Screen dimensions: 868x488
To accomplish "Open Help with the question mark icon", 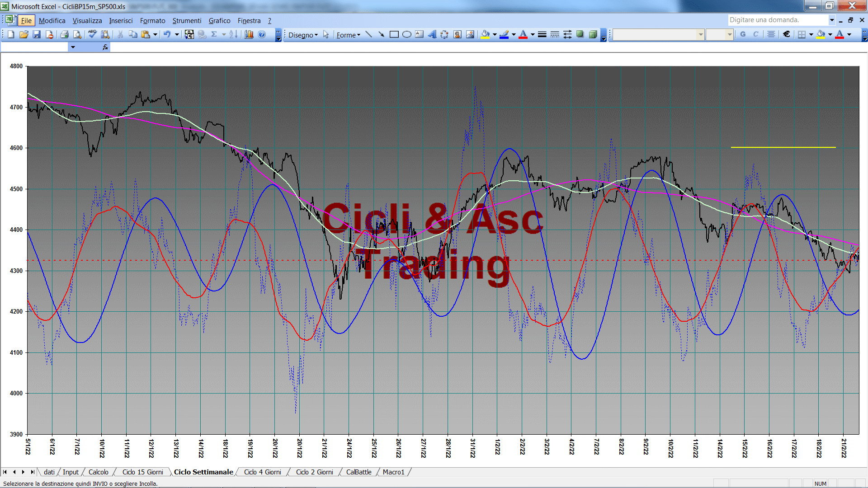I will 262,34.
